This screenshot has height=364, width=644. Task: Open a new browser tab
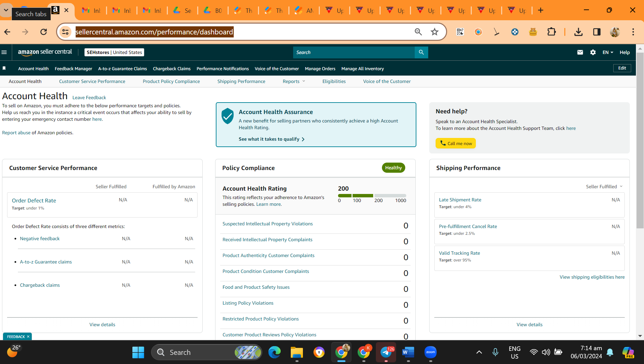pyautogui.click(x=541, y=10)
